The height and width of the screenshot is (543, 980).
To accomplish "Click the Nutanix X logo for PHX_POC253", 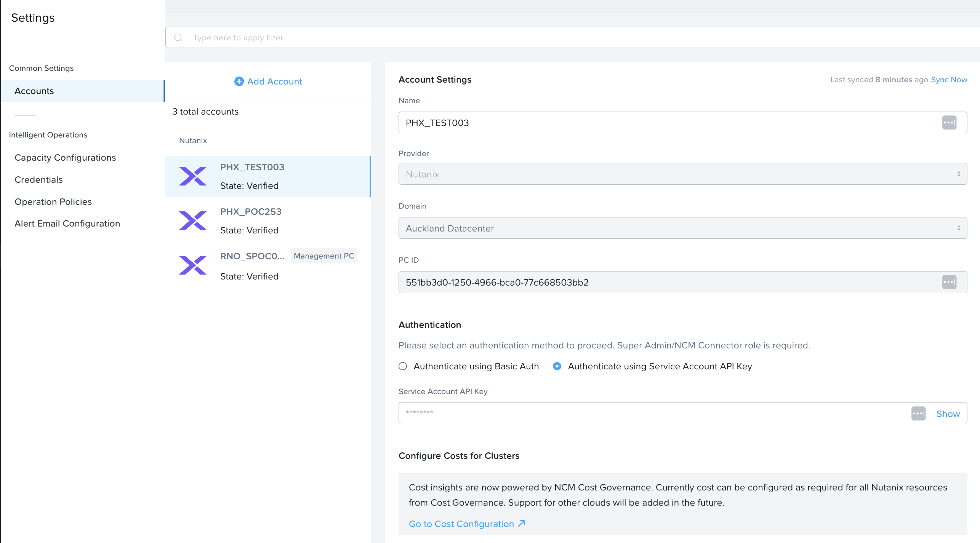I will pos(193,221).
